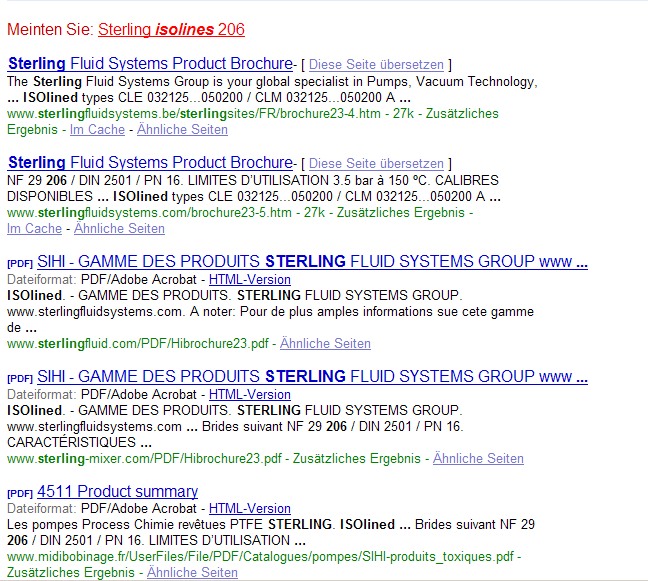Viewport: 648px width, 581px height.
Task: Click snippet 'Les pompes Process Chimie revêtues PTFE'
Action: click(135, 524)
